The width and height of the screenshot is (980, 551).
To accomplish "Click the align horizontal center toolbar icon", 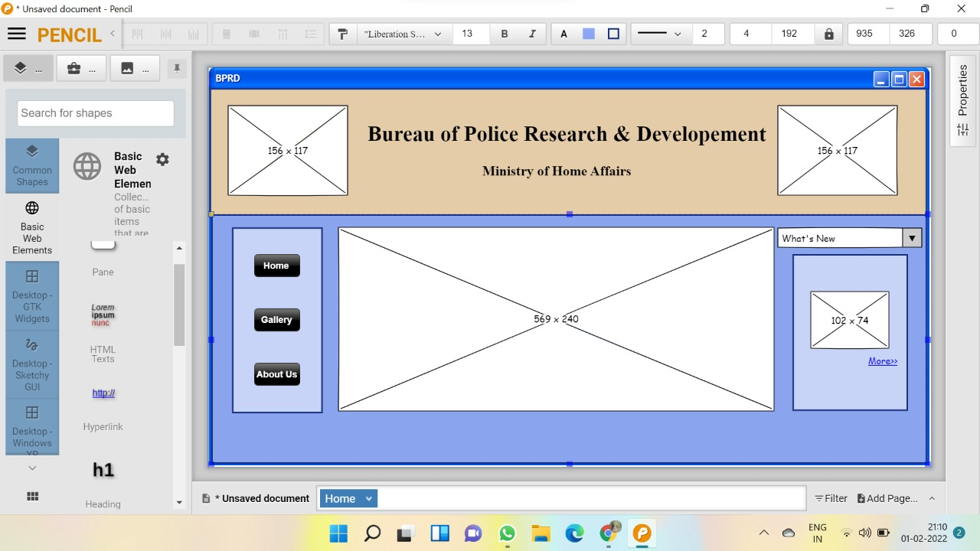I will coord(165,34).
